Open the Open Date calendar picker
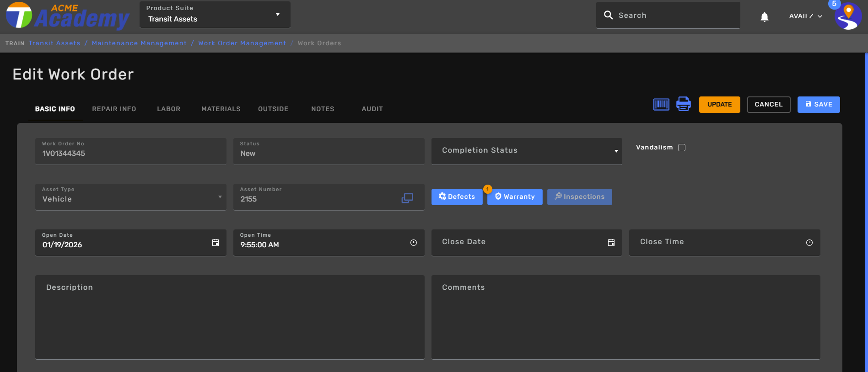Viewport: 868px width, 372px height. coord(216,243)
